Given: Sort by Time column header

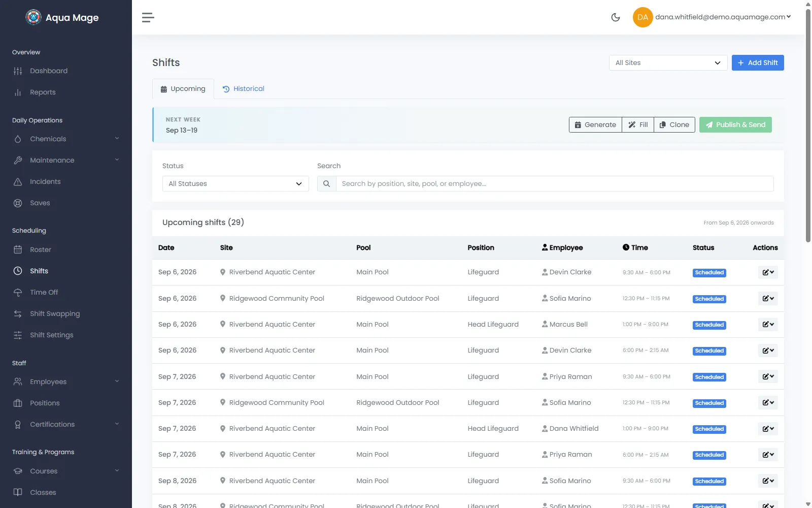Looking at the screenshot, I should [635, 248].
